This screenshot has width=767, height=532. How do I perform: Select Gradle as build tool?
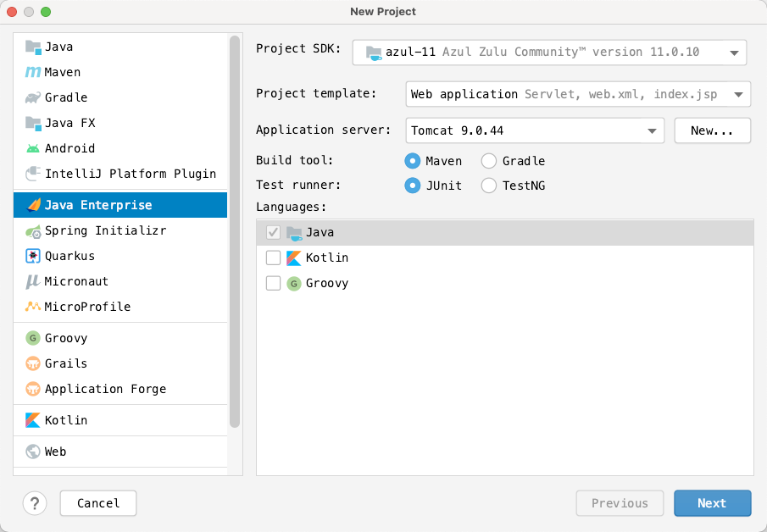[x=489, y=161]
